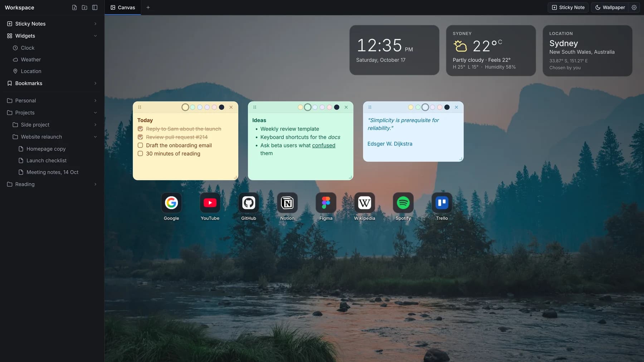This screenshot has width=644, height=362.
Task: Switch to the Canvas tab
Action: click(x=123, y=8)
